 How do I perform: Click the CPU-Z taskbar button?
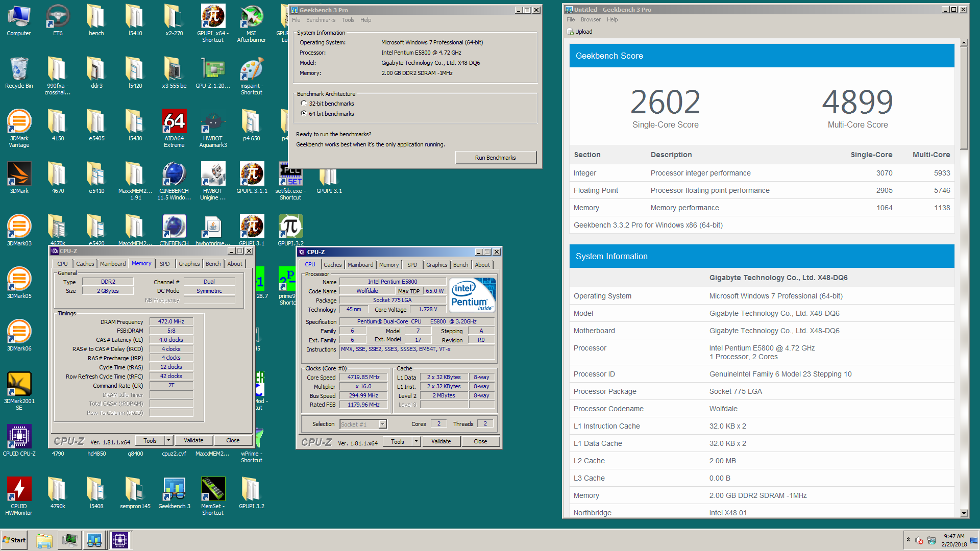(x=120, y=540)
